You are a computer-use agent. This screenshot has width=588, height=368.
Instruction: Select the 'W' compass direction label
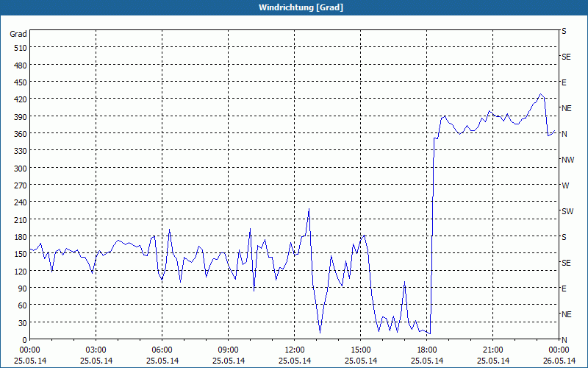coord(565,185)
